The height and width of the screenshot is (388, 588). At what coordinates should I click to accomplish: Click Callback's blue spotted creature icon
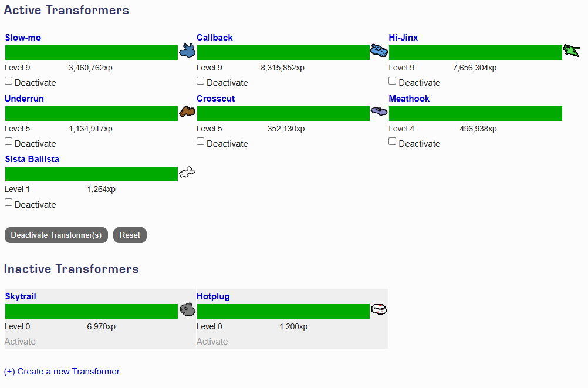coord(379,52)
